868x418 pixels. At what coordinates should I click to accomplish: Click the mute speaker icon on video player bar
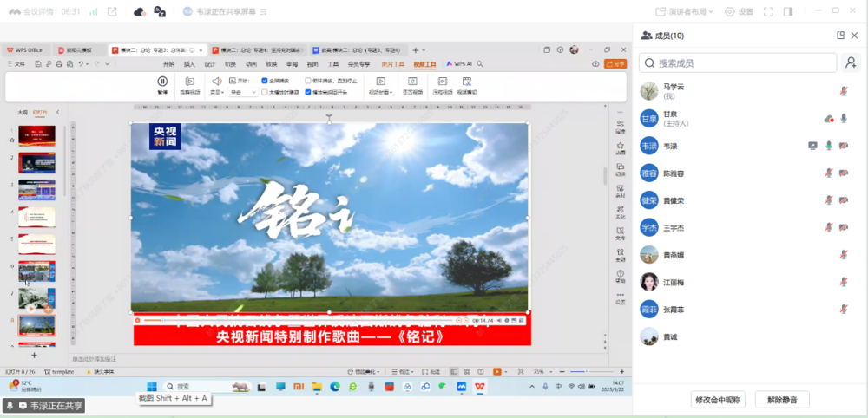click(499, 321)
